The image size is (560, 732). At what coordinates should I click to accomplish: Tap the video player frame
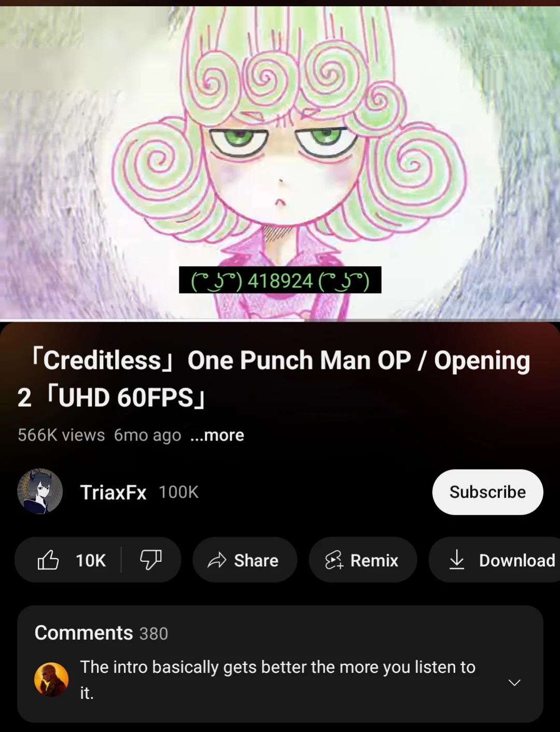(280, 162)
